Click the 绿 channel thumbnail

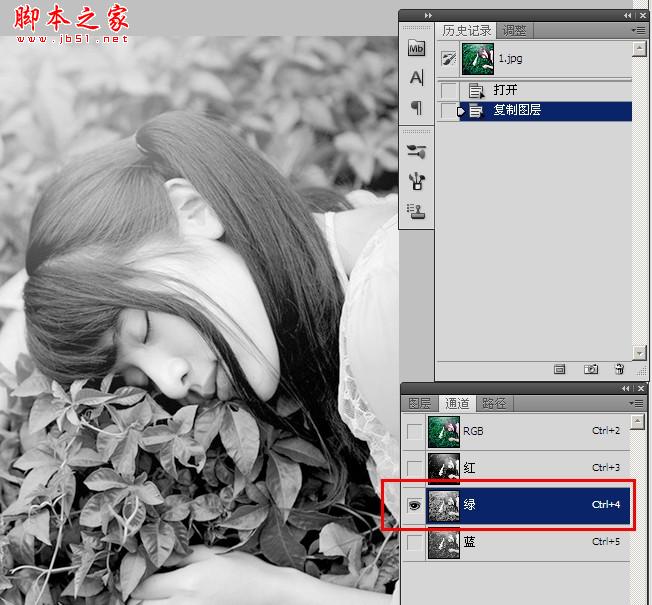coord(444,506)
